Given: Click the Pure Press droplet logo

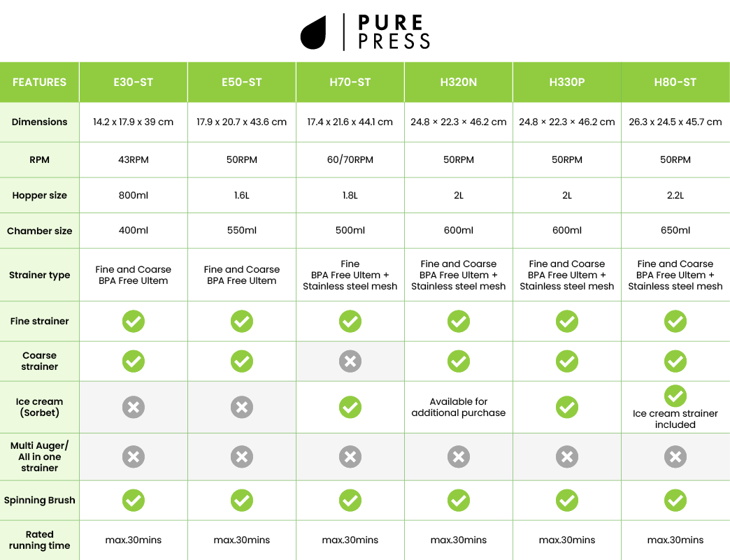Looking at the screenshot, I should [313, 33].
